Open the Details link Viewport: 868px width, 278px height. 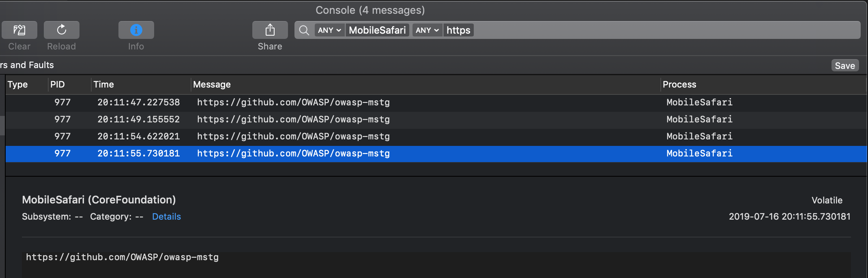pyautogui.click(x=166, y=217)
